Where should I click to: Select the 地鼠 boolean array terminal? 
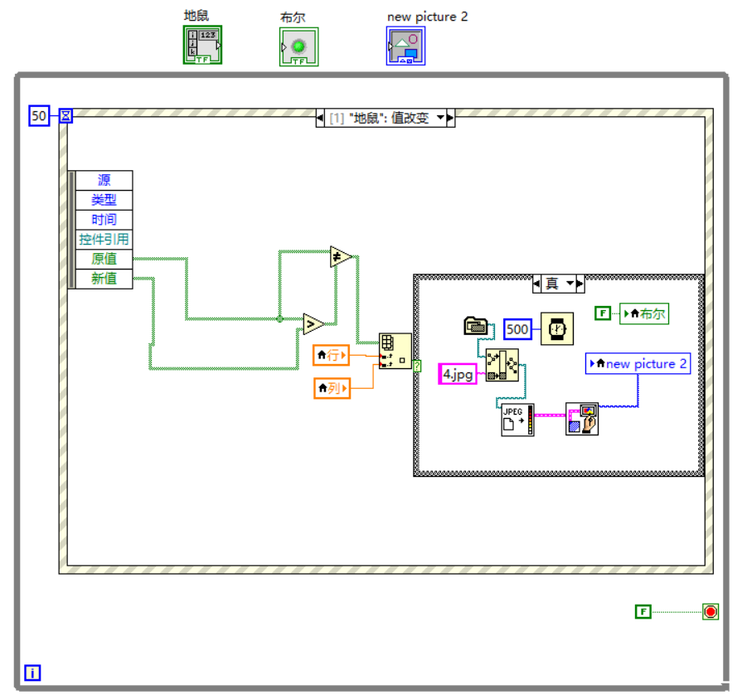pos(202,45)
